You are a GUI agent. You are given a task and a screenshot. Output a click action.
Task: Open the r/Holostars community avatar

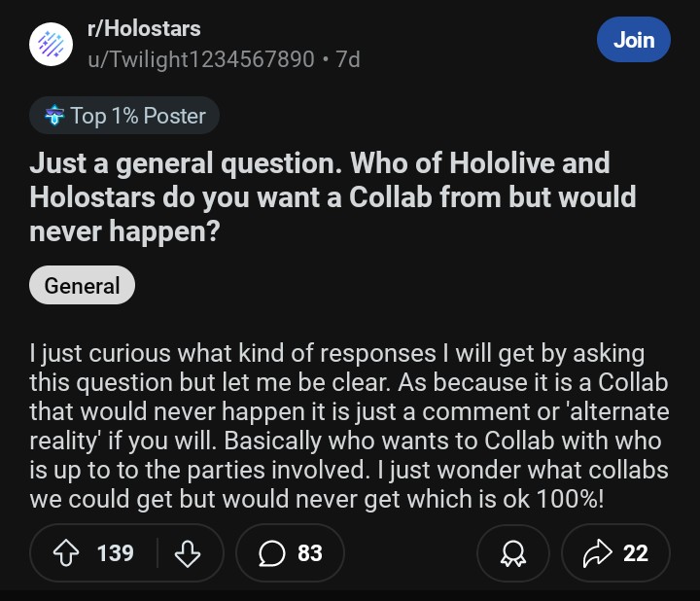pos(52,45)
